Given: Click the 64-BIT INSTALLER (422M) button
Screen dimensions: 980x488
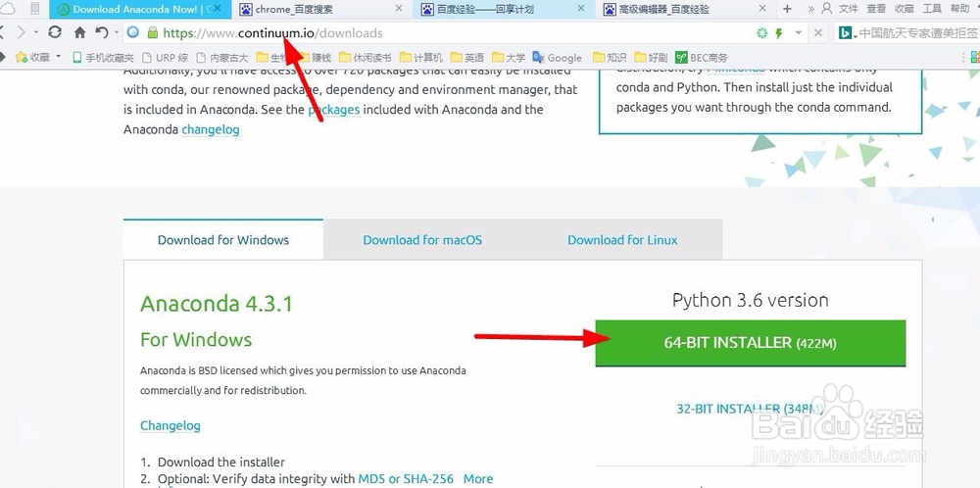Looking at the screenshot, I should (751, 342).
